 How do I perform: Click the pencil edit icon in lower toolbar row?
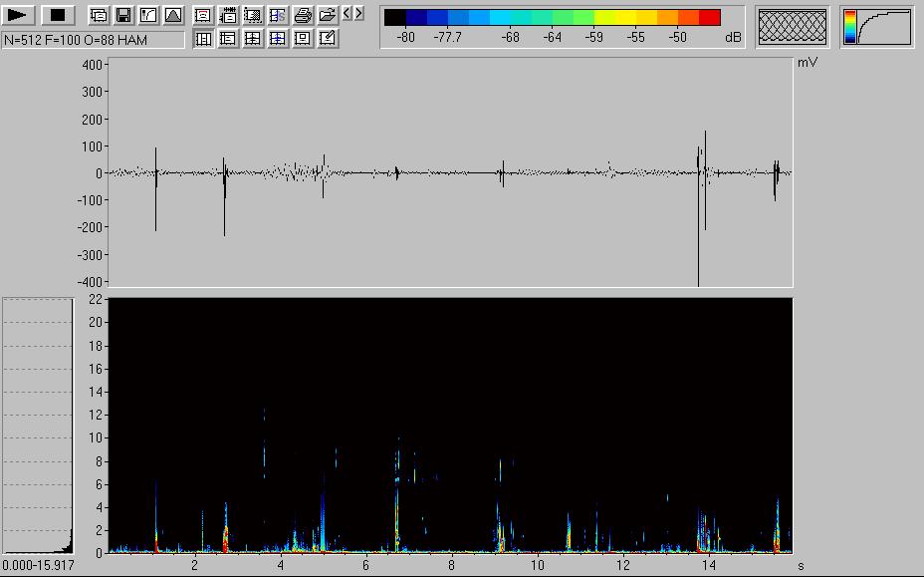(x=328, y=39)
